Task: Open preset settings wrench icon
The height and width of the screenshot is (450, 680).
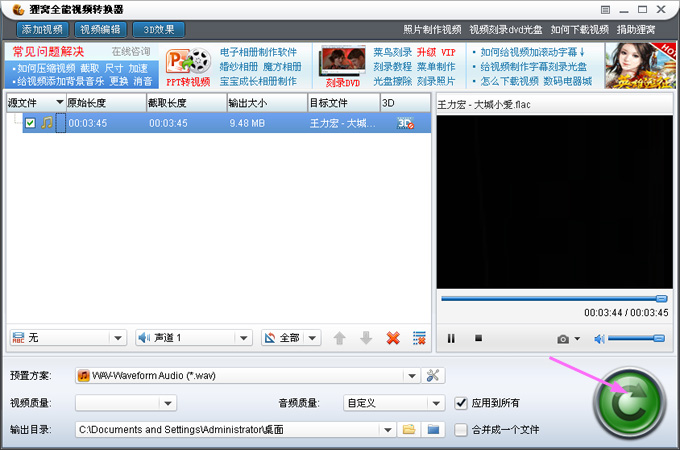Action: click(x=433, y=375)
